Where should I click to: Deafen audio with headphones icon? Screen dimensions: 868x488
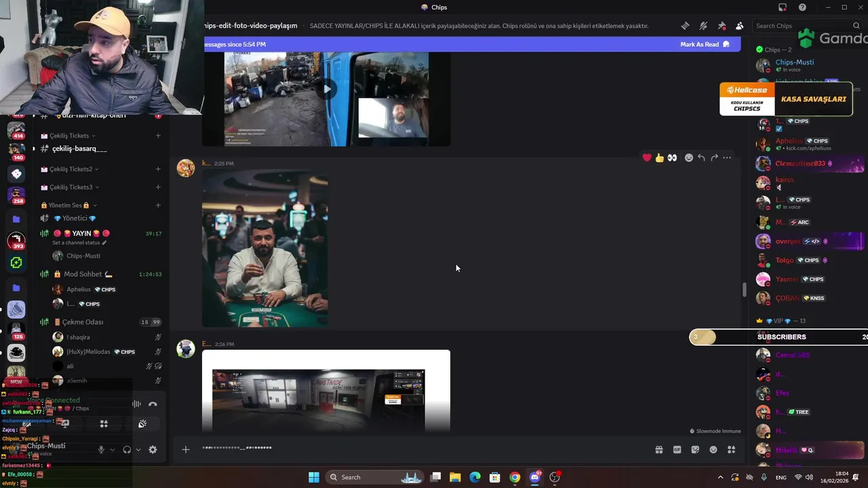click(127, 449)
